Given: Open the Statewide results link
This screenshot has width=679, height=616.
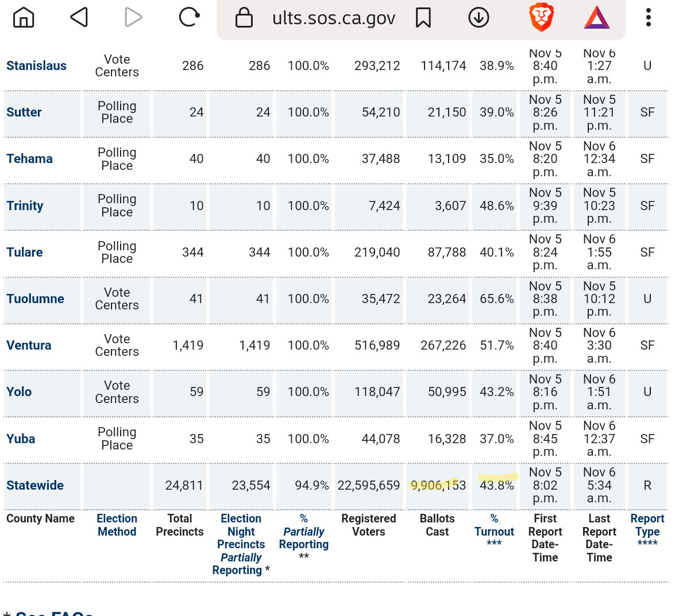Looking at the screenshot, I should 35,485.
